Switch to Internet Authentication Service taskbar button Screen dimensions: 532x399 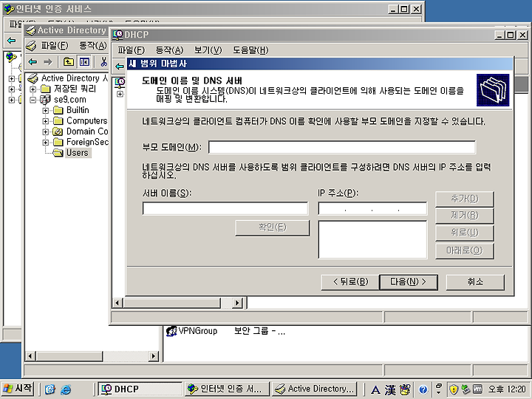pyautogui.click(x=228, y=389)
